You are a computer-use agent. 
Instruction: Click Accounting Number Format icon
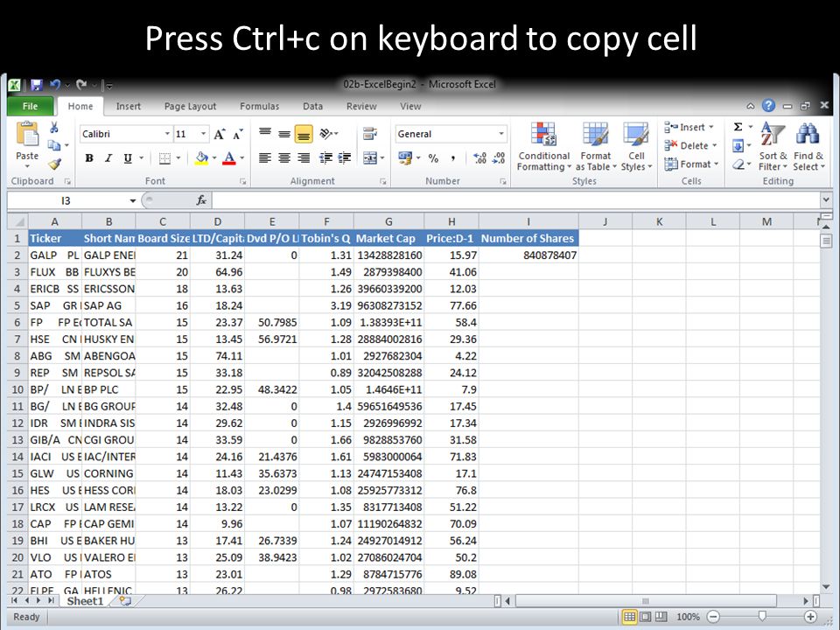405,158
